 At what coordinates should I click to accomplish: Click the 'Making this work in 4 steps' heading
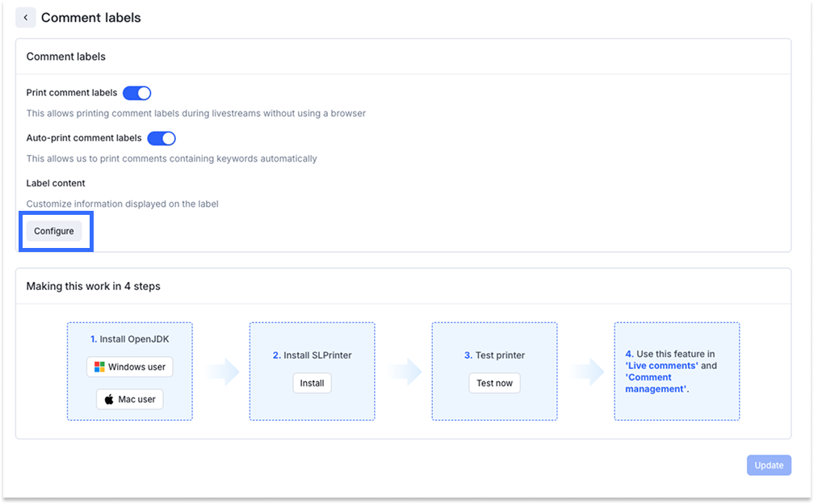[x=94, y=286]
